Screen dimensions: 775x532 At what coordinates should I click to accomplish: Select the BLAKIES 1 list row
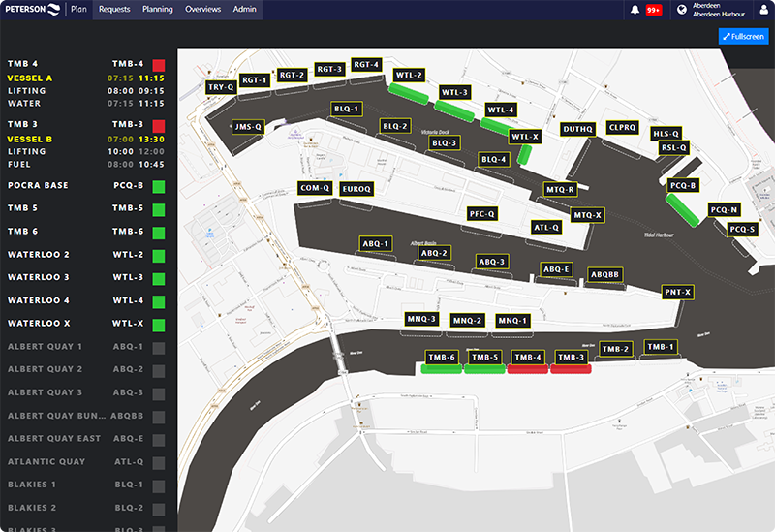point(86,485)
